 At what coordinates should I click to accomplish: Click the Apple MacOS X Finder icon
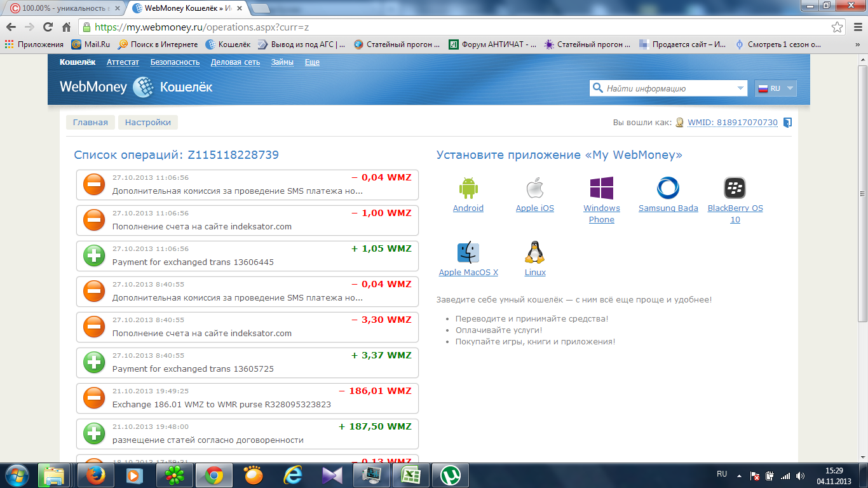pyautogui.click(x=468, y=252)
